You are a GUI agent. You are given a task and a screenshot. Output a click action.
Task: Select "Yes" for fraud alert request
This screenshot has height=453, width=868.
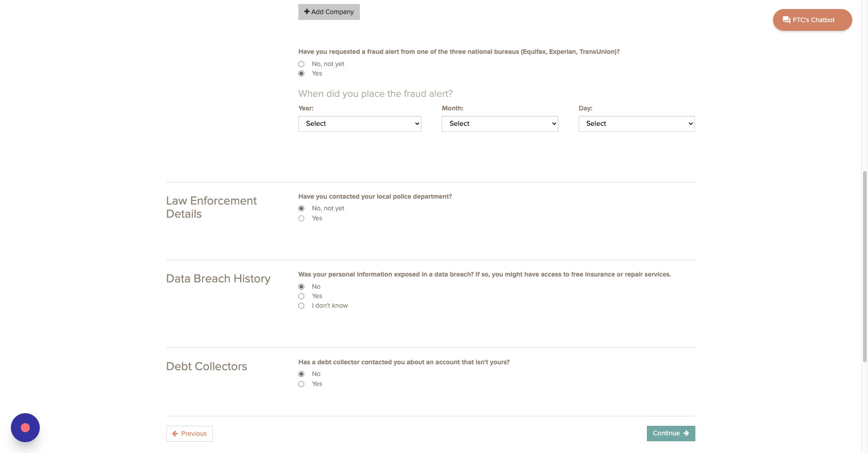coord(302,74)
